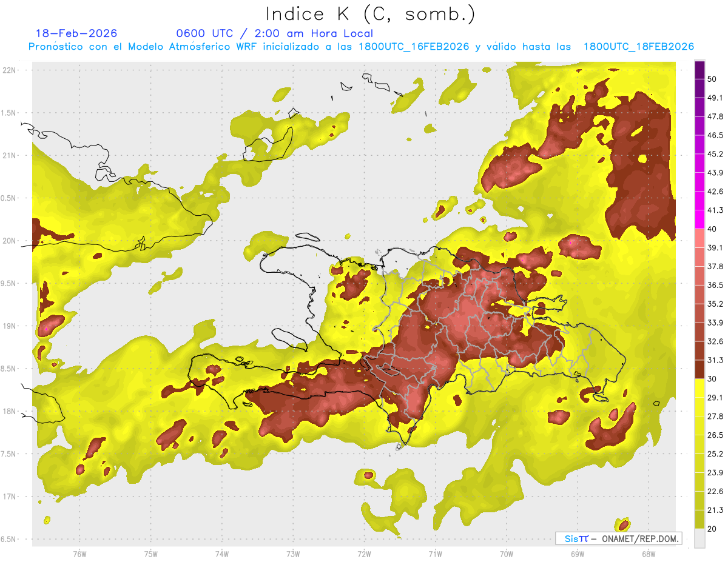Screen dimensions: 728x562
Task: Click the magenta swatch between 40 and 41.3
Action: point(699,219)
